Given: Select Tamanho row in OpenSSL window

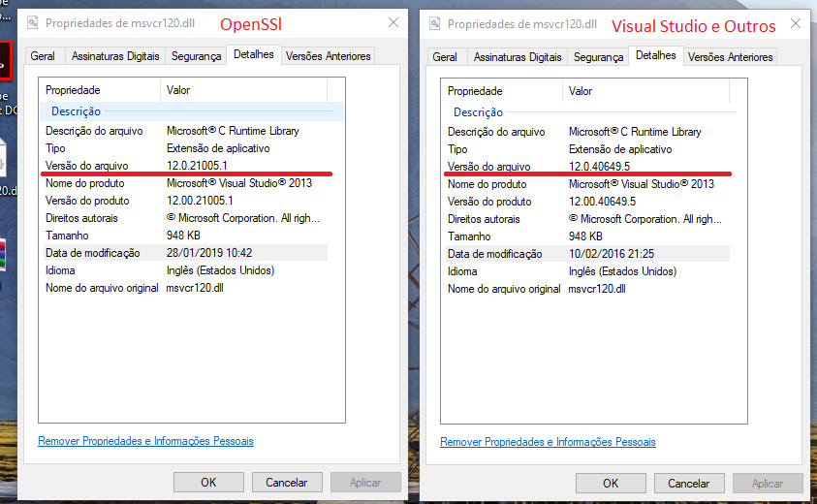Looking at the screenshot, I should pyautogui.click(x=185, y=236).
